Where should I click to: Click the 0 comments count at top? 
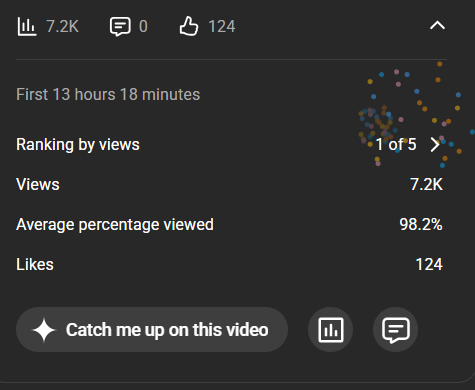click(143, 26)
